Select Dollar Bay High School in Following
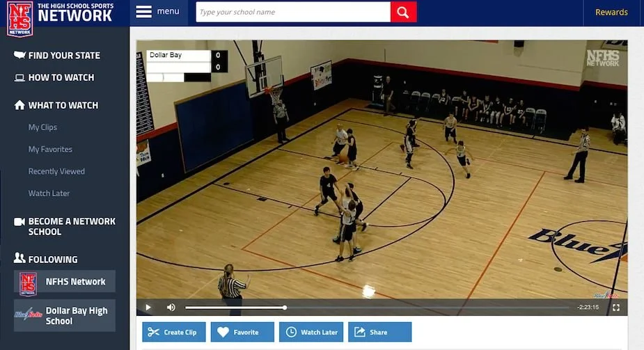The height and width of the screenshot is (350, 644). pos(65,315)
